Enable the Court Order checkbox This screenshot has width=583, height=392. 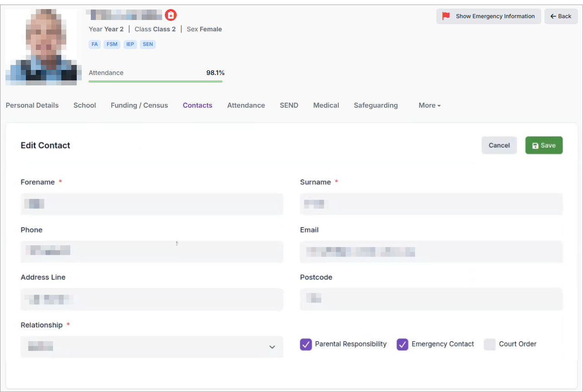click(489, 344)
